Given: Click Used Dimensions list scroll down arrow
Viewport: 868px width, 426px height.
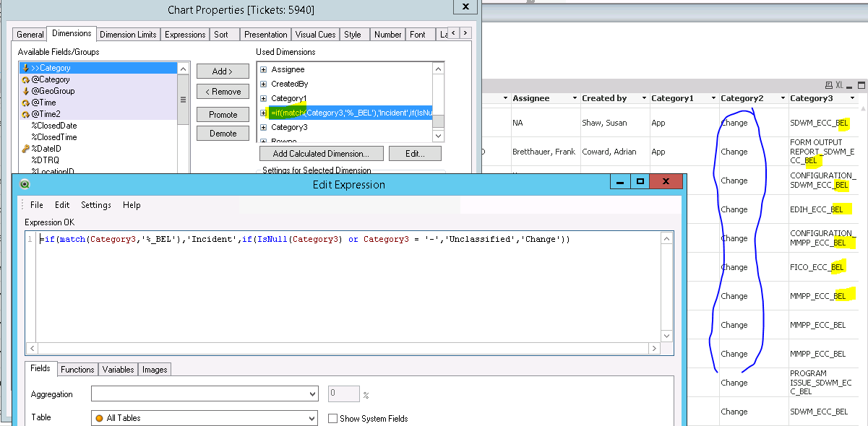Looking at the screenshot, I should point(438,136).
